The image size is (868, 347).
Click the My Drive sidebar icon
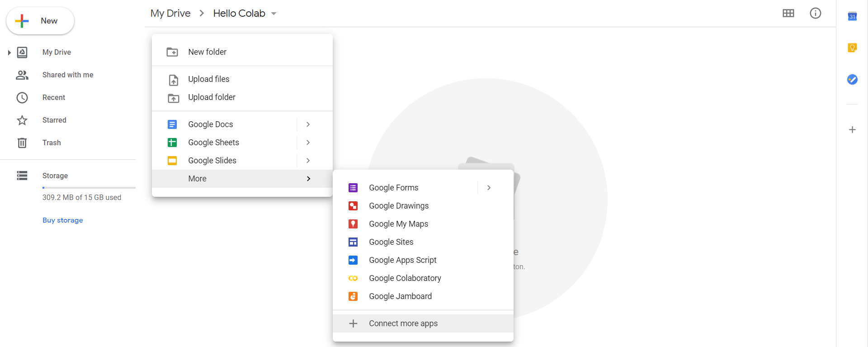(22, 52)
